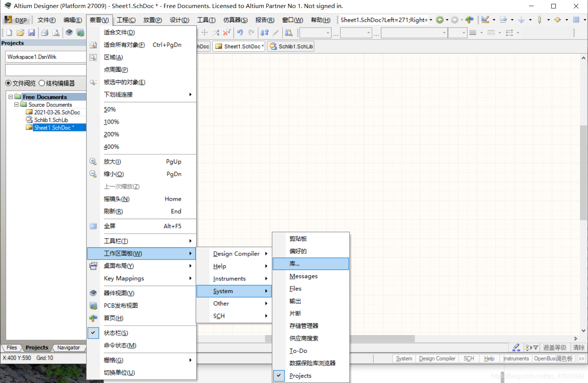Click the Clear filter icon with red X

click(227, 33)
